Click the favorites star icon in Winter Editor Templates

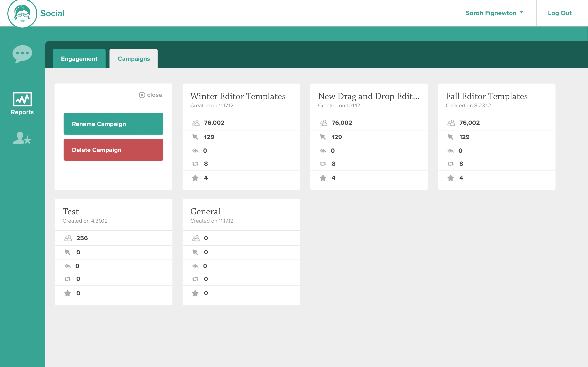pyautogui.click(x=195, y=178)
